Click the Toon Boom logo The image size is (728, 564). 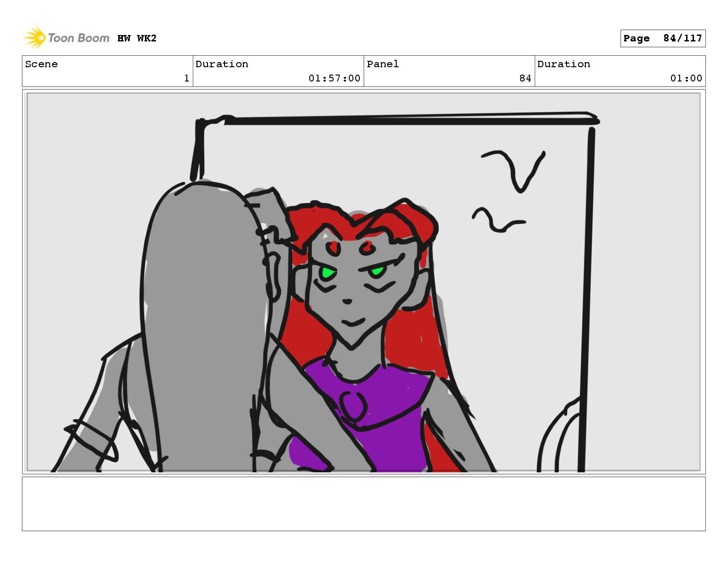click(x=66, y=38)
